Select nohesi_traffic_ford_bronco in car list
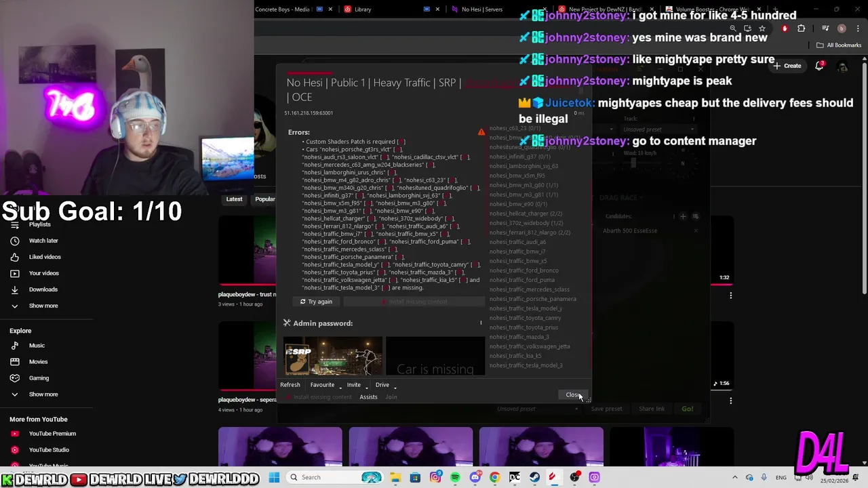 pos(524,270)
